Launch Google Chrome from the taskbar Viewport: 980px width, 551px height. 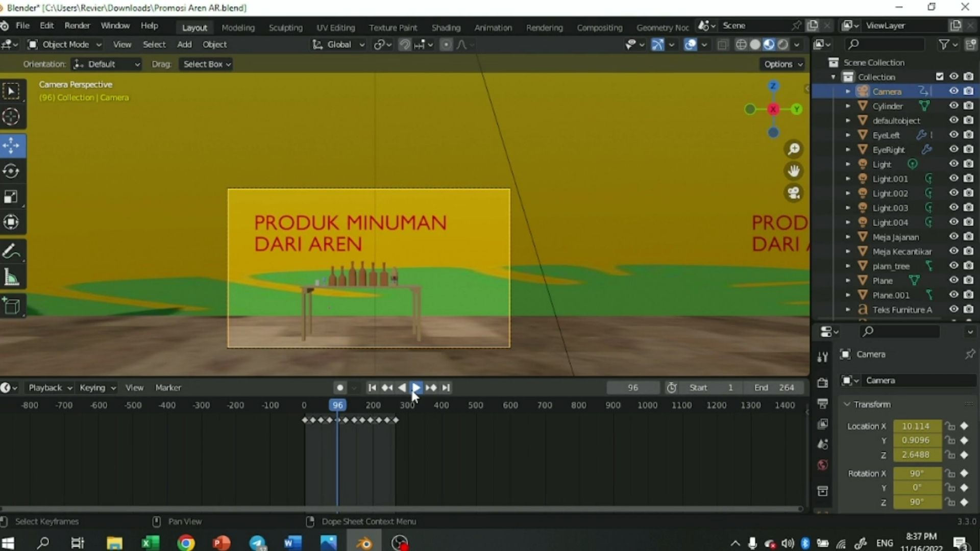coord(185,542)
